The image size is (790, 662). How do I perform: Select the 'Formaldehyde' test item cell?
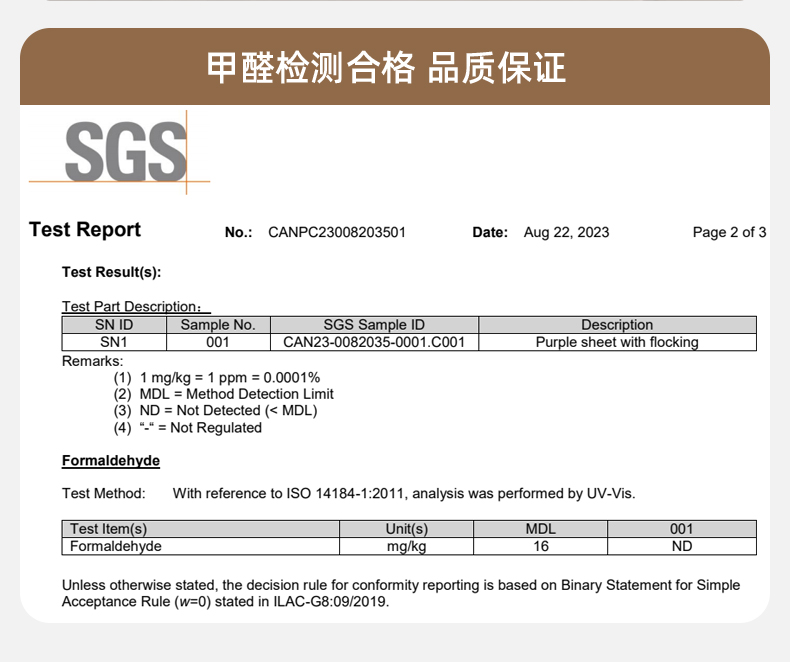tap(201, 546)
